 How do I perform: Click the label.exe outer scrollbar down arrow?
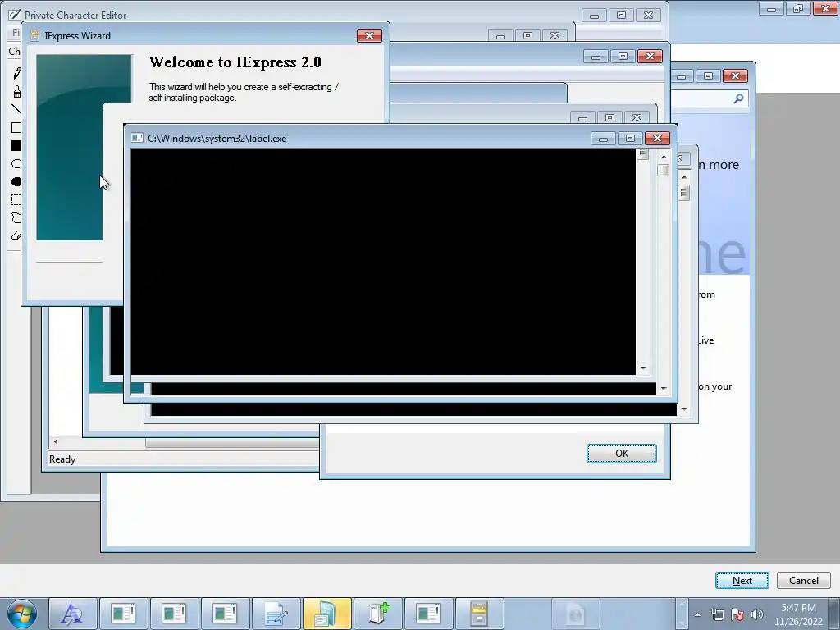point(664,388)
